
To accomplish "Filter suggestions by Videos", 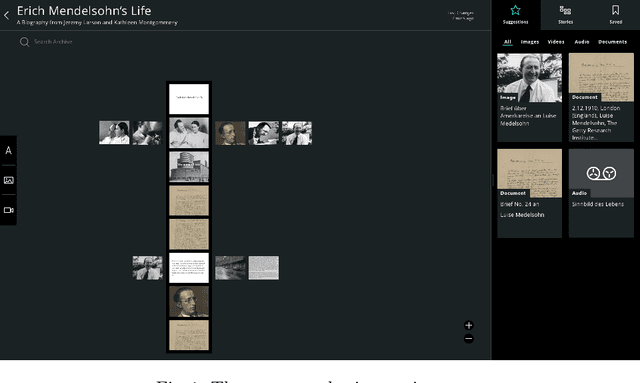I will click(556, 42).
